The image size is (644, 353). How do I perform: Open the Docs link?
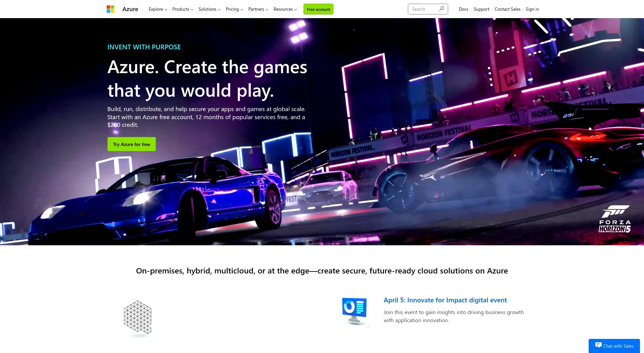[464, 9]
